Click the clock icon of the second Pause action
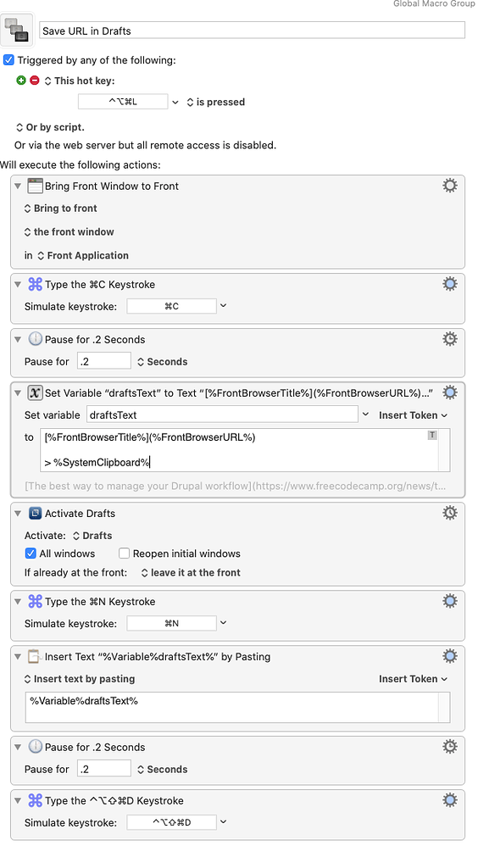 click(35, 747)
